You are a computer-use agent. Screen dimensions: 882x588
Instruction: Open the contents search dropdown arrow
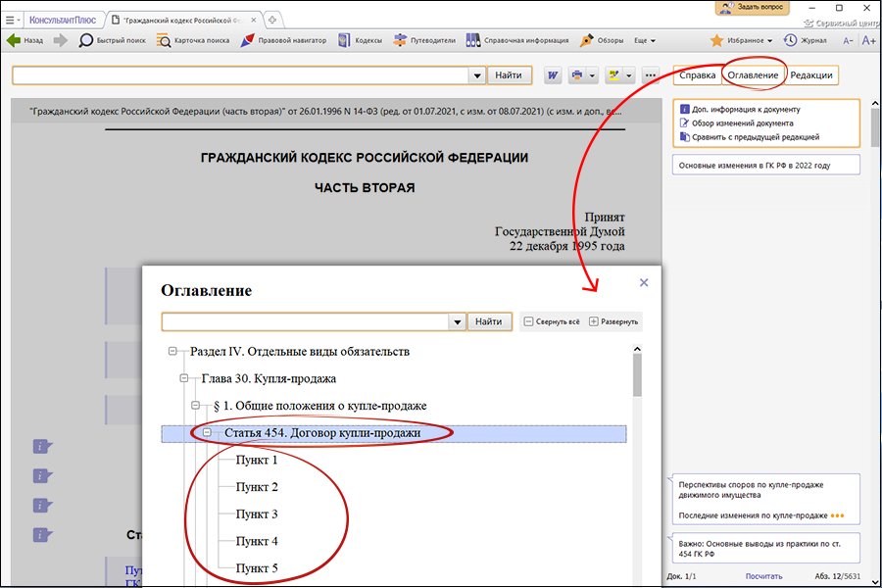tap(457, 321)
